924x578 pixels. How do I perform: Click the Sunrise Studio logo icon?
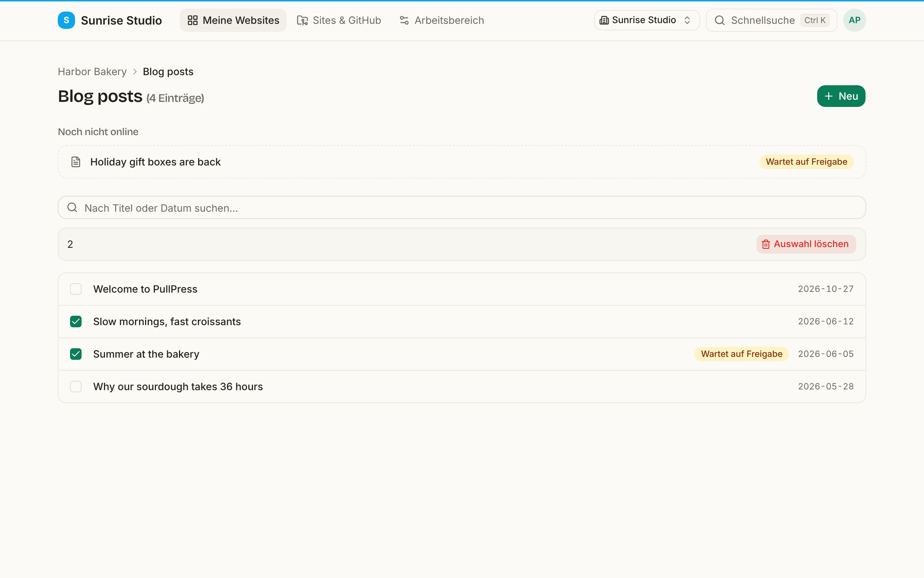point(66,20)
